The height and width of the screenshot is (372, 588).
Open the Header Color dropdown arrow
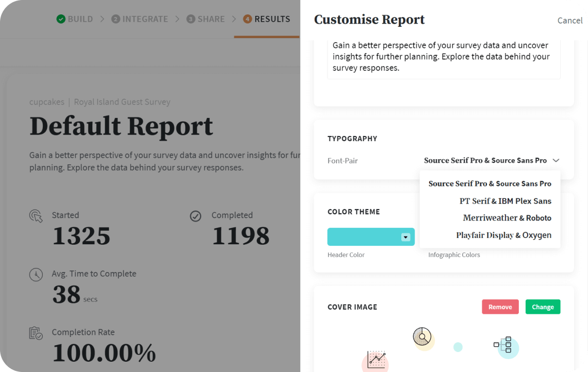(405, 236)
